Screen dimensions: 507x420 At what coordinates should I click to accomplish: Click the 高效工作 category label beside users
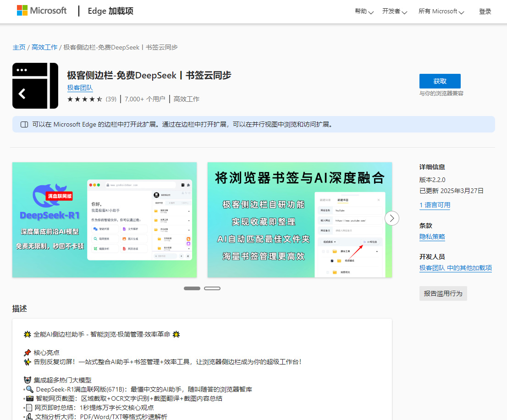point(186,99)
